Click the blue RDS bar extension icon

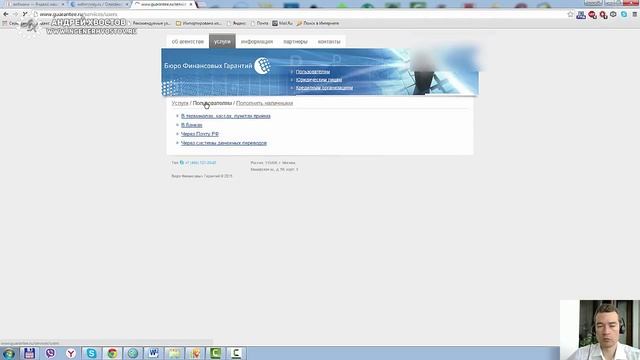(x=581, y=15)
